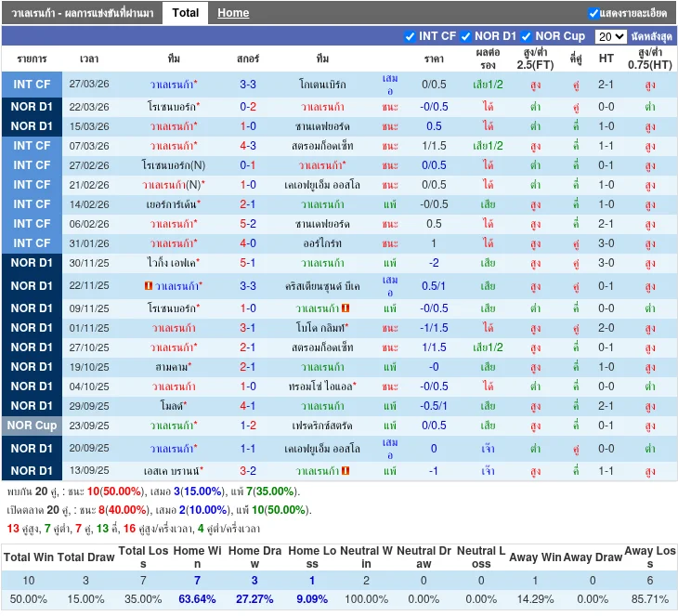678x616 pixels.
Task: Click the red card icon in the 13/09/25 row
Action: 346,471
